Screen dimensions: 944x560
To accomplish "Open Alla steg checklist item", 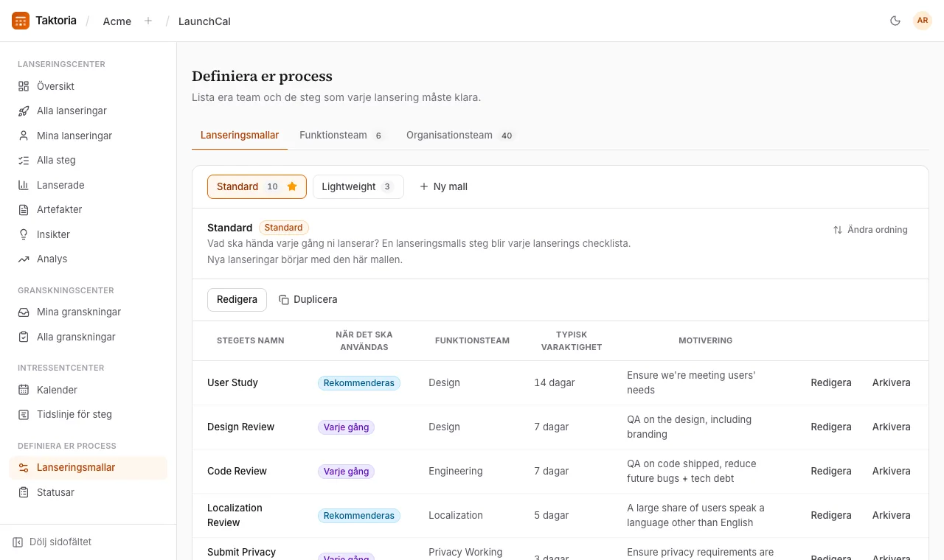I will point(88,160).
